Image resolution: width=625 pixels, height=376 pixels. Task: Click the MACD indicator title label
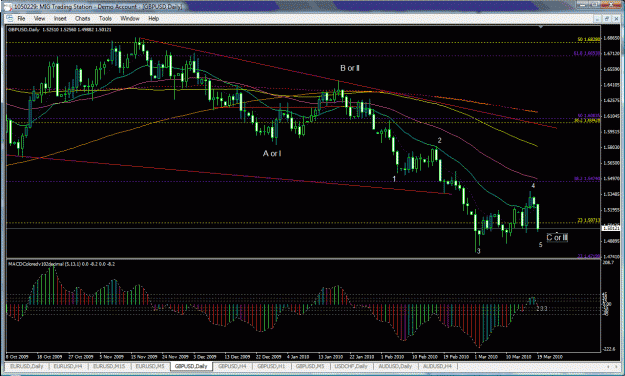[61, 264]
